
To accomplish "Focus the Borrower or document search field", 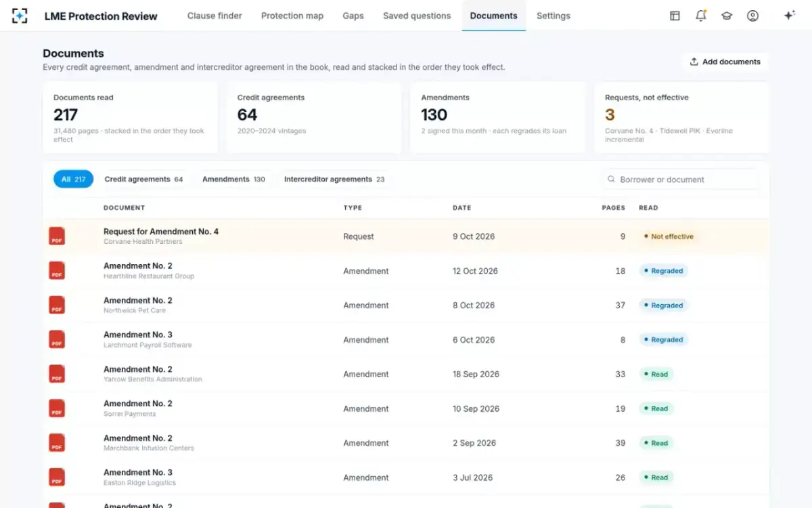I will coord(680,179).
